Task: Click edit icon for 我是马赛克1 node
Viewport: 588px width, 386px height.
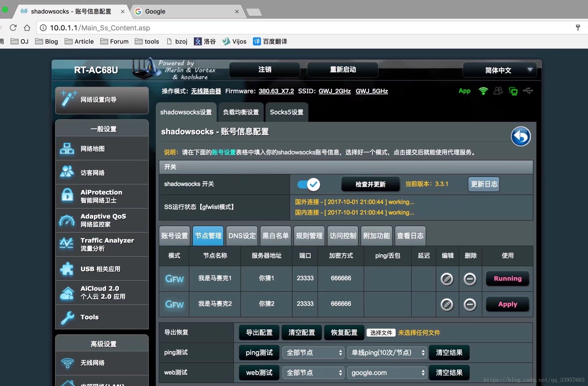Action: 447,279
